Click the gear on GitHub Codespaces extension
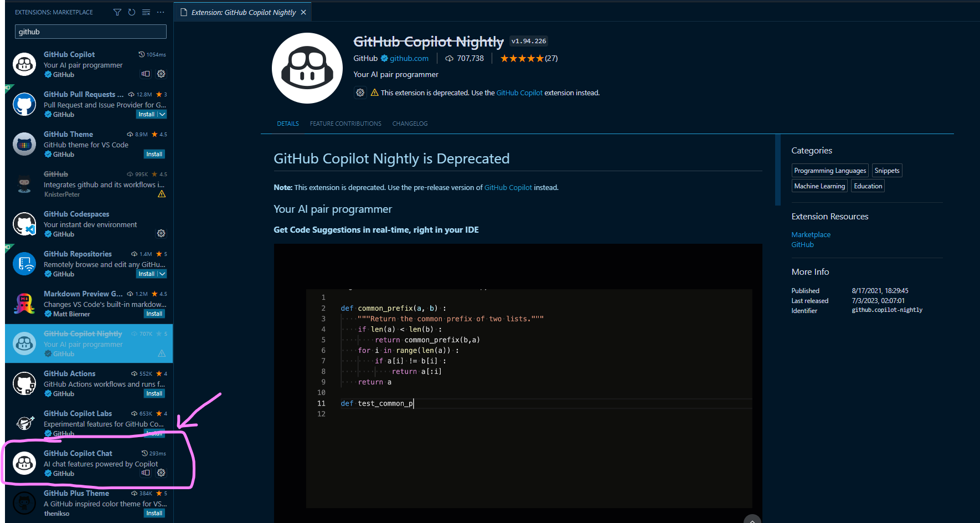980x523 pixels. [x=161, y=233]
